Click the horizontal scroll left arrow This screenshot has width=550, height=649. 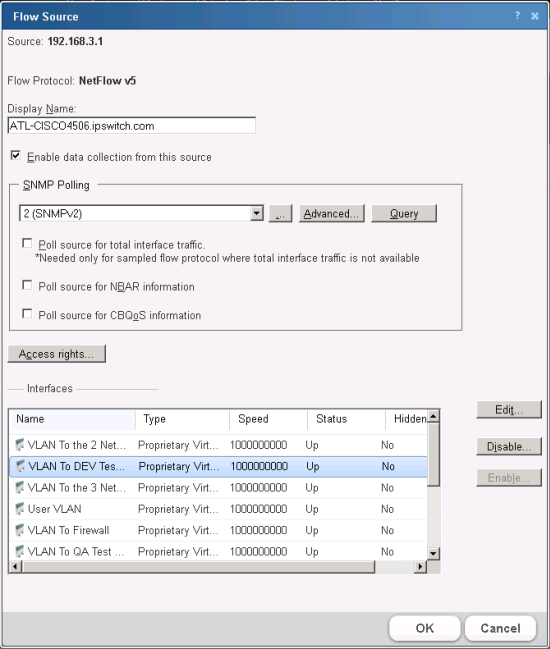pos(15,567)
